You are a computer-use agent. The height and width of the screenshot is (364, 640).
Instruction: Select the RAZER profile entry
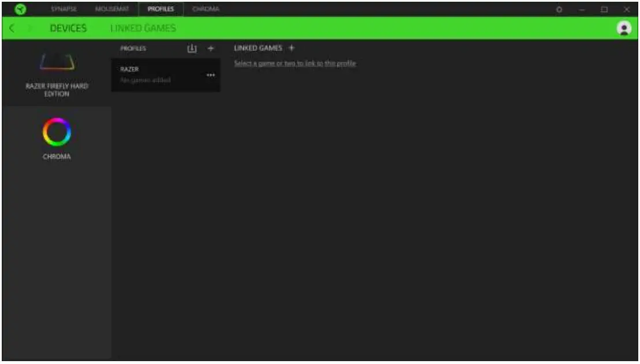166,74
